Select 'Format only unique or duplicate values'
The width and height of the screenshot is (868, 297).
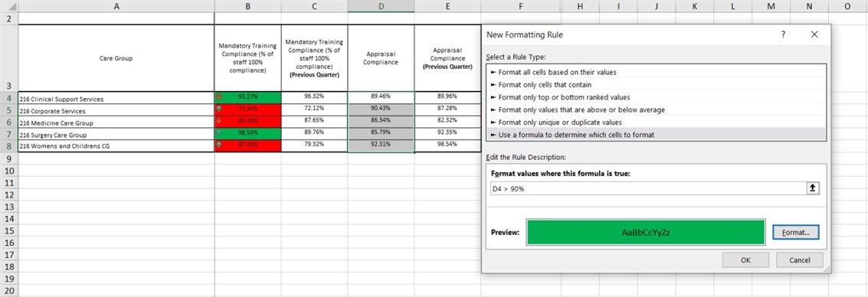[656, 122]
